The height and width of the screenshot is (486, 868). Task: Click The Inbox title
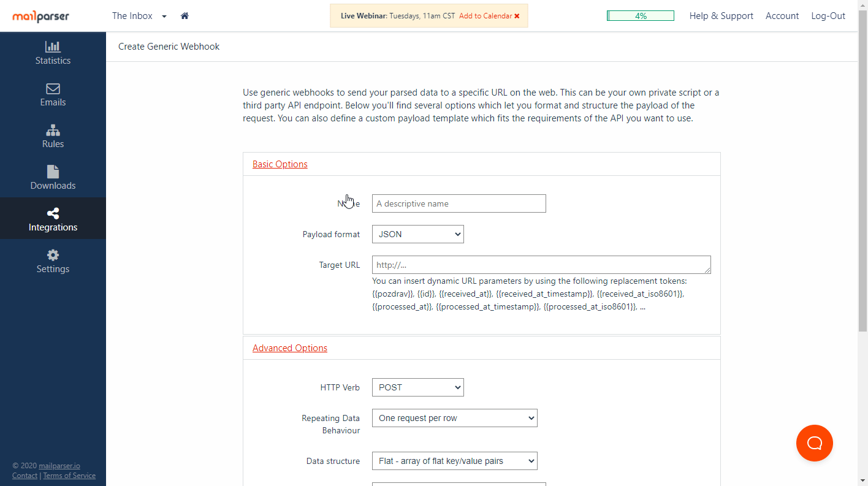pos(132,16)
